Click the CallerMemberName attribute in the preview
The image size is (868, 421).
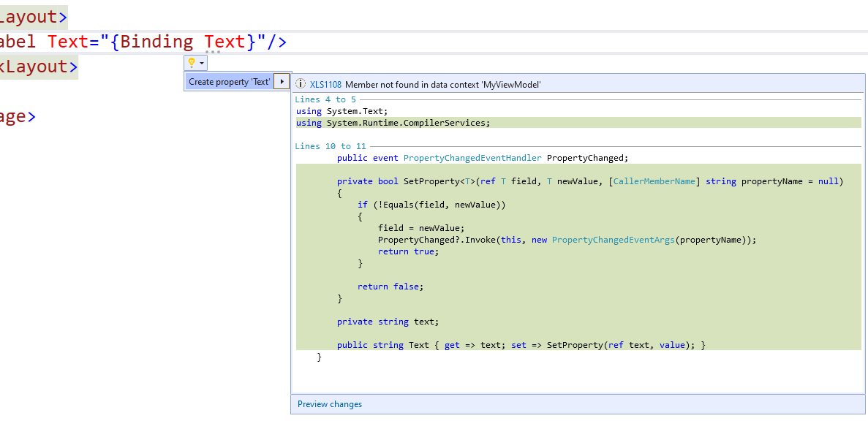(653, 181)
